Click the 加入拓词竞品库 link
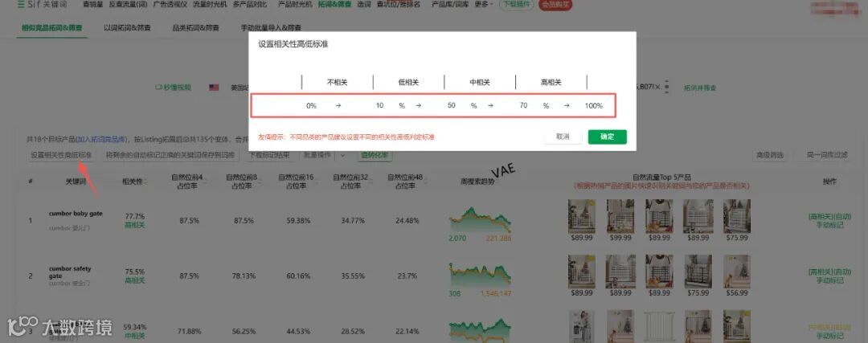Viewport: 868px width, 343px height. [x=101, y=140]
